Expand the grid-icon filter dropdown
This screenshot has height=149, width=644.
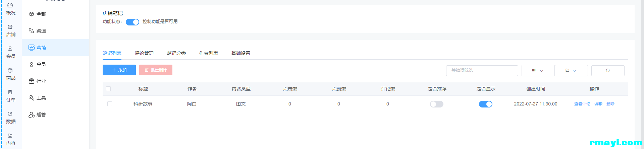click(538, 71)
